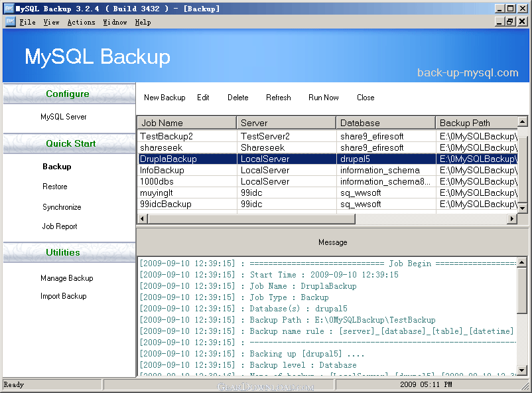
Task: Click New Backup in the toolbar
Action: tap(165, 98)
